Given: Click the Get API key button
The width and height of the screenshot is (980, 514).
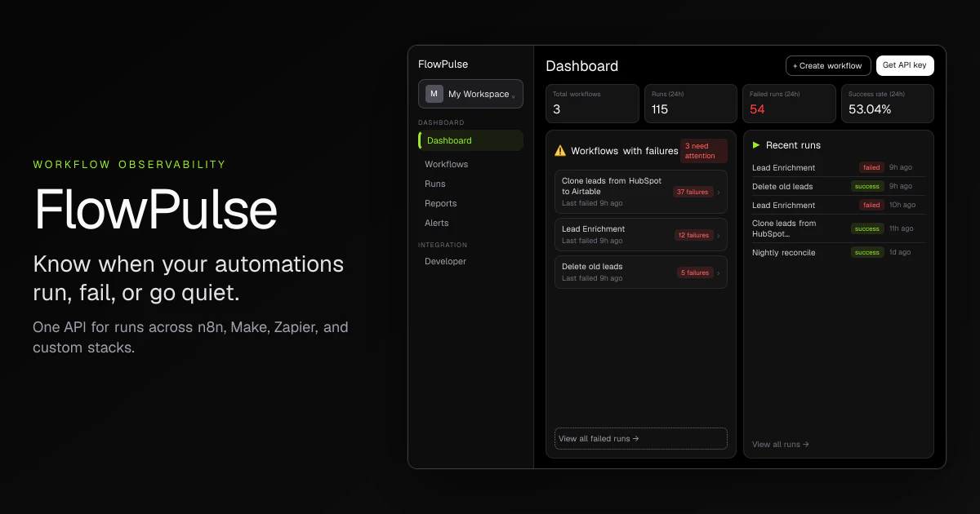Looking at the screenshot, I should [905, 65].
